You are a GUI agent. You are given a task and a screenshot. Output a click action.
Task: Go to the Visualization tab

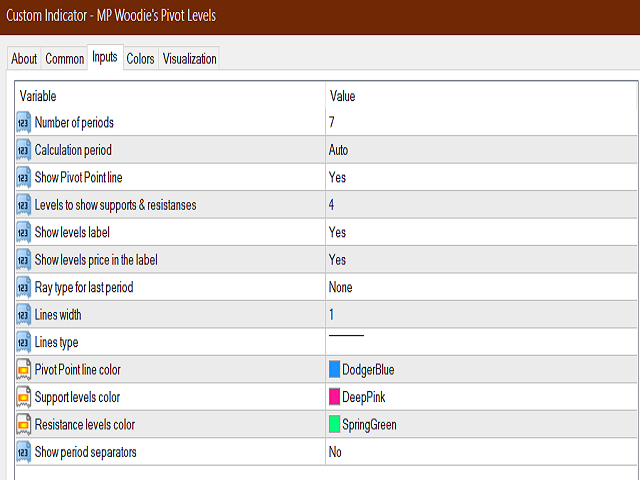click(x=189, y=59)
